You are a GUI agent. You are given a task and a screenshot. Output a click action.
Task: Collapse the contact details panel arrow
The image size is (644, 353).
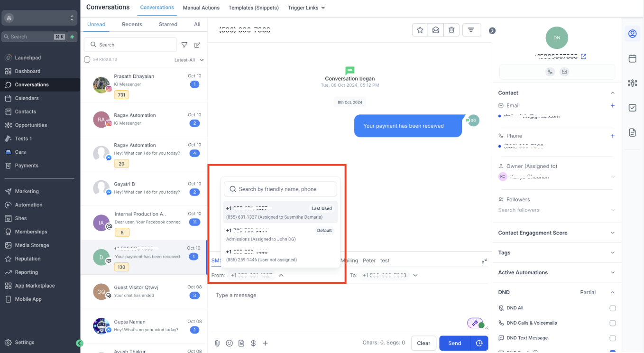tap(492, 30)
